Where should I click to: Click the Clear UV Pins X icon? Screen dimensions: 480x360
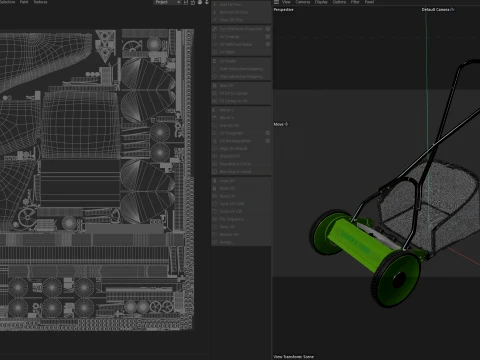pyautogui.click(x=215, y=20)
